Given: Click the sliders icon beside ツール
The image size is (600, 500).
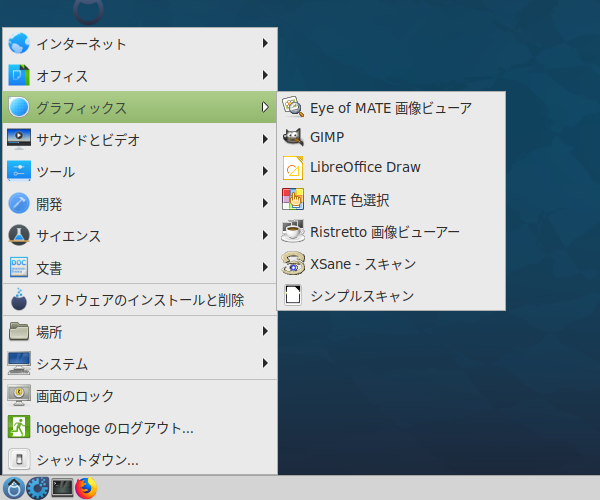Looking at the screenshot, I should point(19,171).
